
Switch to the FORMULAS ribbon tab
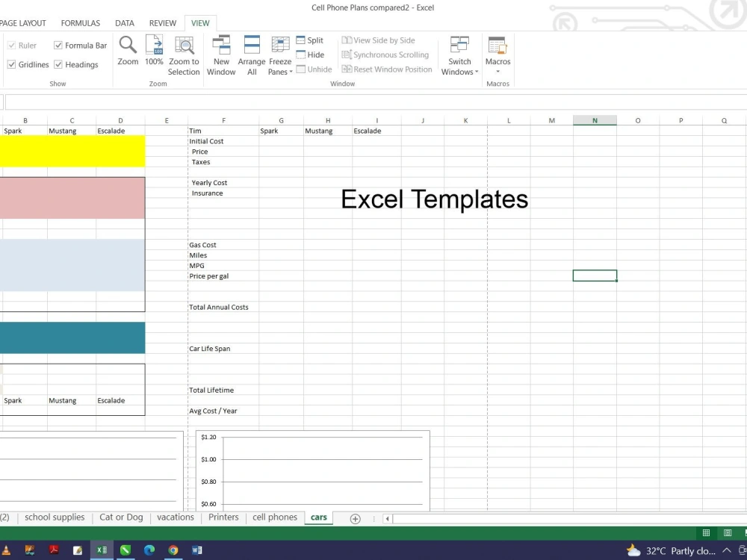point(80,22)
